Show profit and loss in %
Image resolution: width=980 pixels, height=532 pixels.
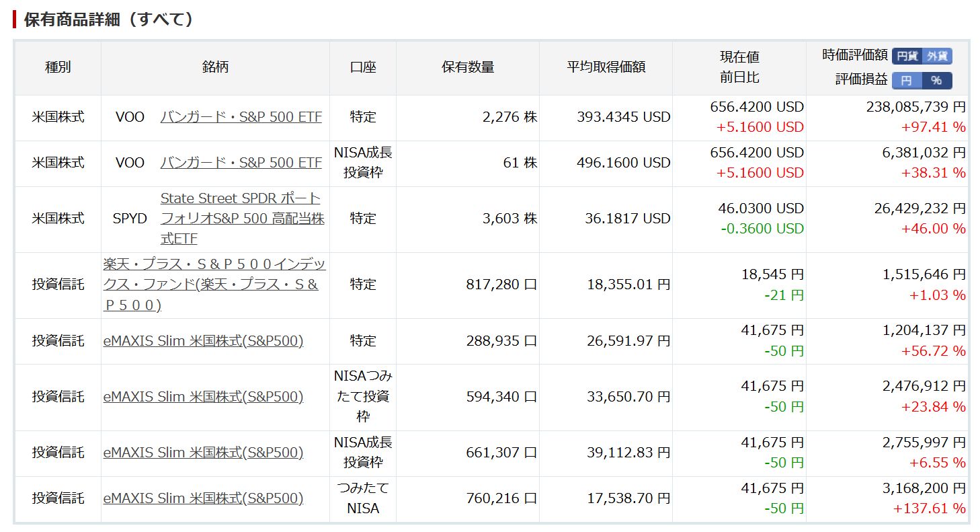[937, 81]
